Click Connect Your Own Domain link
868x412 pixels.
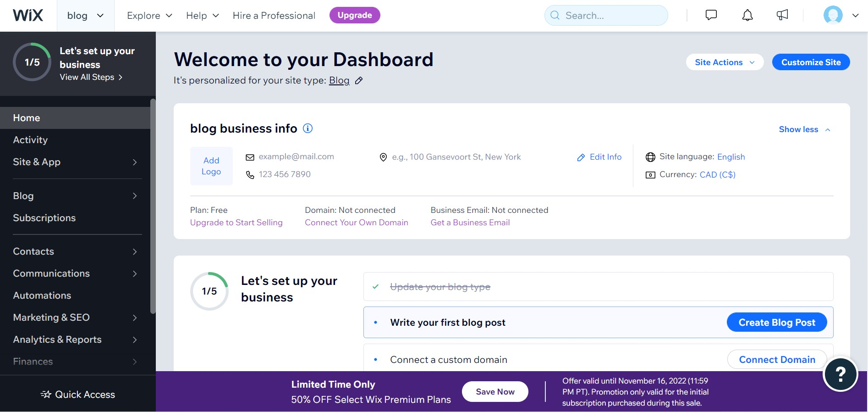357,223
